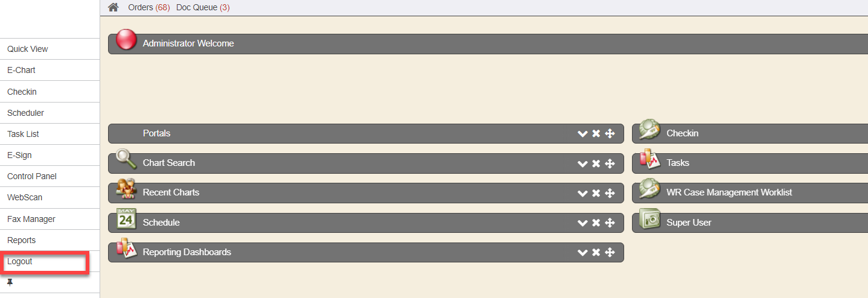Collapse the Schedule panel using its chevron
This screenshot has width=868, height=298.
coord(582,223)
